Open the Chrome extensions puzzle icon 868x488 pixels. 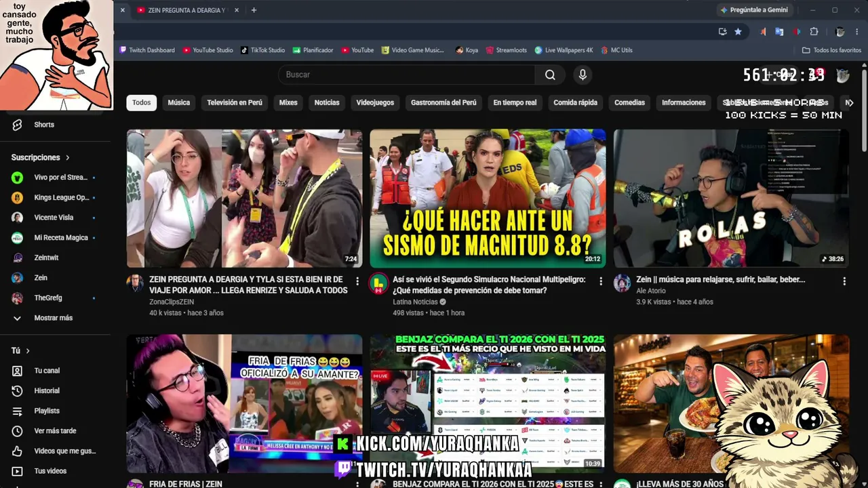tap(814, 31)
